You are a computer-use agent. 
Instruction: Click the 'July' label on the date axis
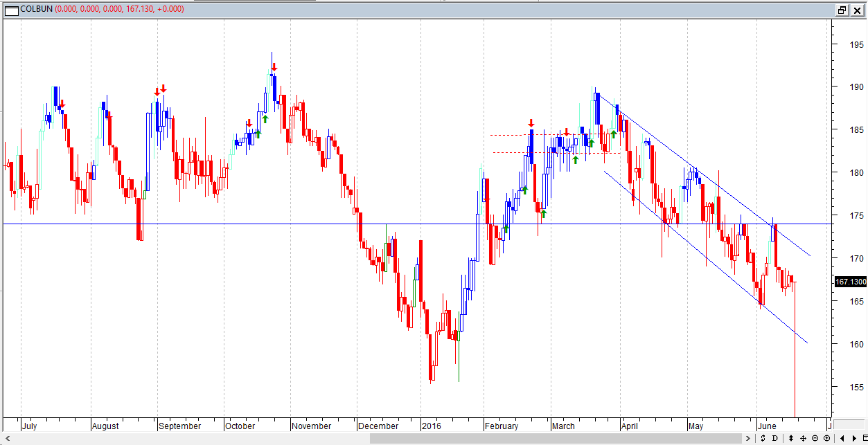(29, 426)
